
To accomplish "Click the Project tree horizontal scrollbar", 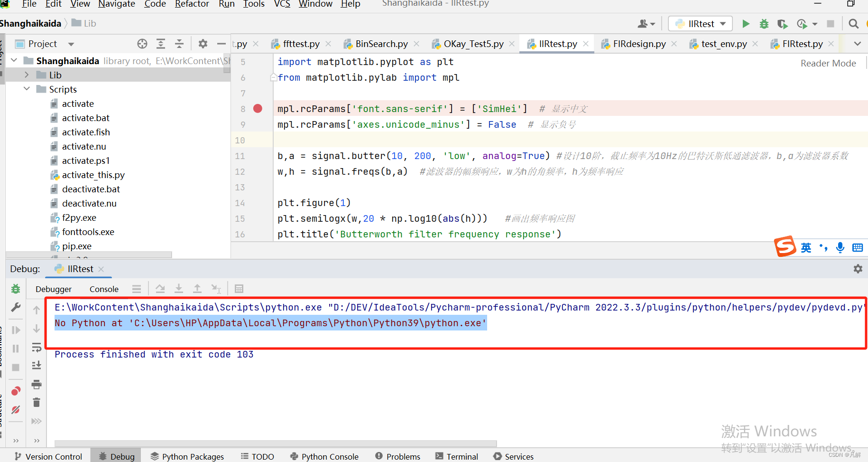I will tap(89, 255).
